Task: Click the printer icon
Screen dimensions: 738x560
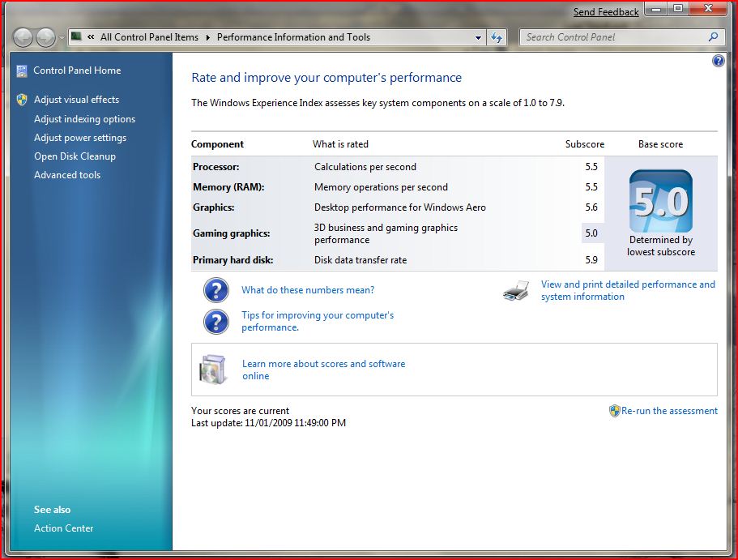Action: [516, 291]
